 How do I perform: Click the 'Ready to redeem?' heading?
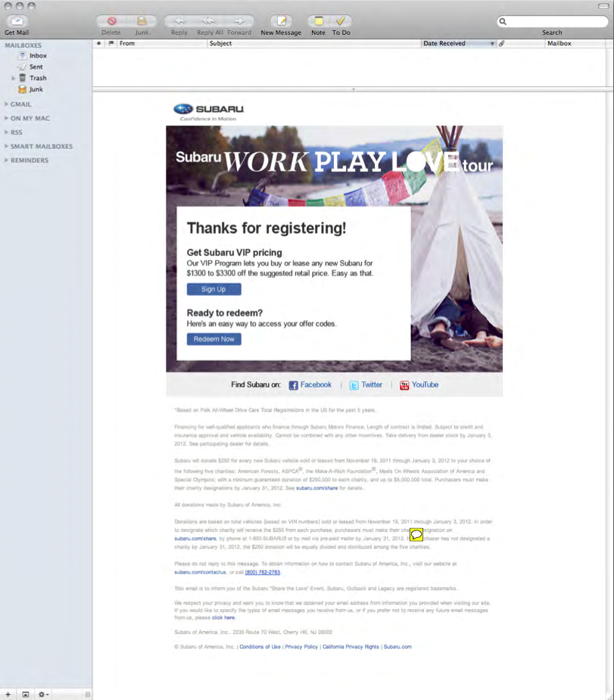click(x=225, y=313)
